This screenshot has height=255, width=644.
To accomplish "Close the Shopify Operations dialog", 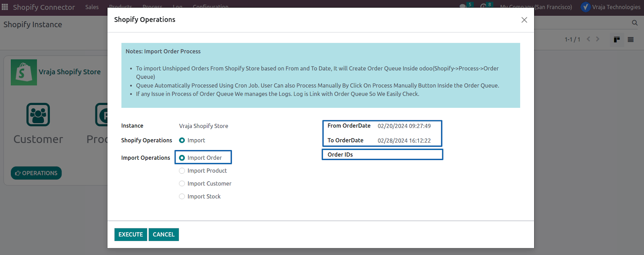I will 524,20.
